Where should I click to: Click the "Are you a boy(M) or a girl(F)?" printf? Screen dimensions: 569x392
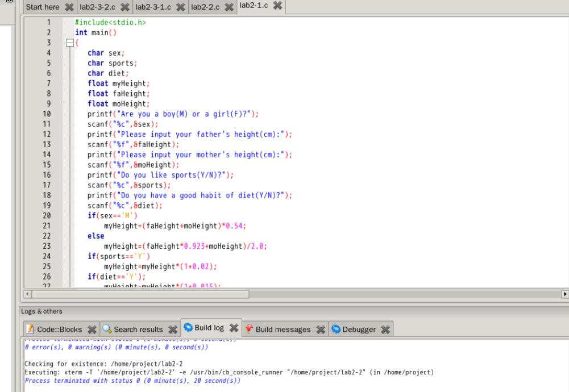tap(173, 114)
